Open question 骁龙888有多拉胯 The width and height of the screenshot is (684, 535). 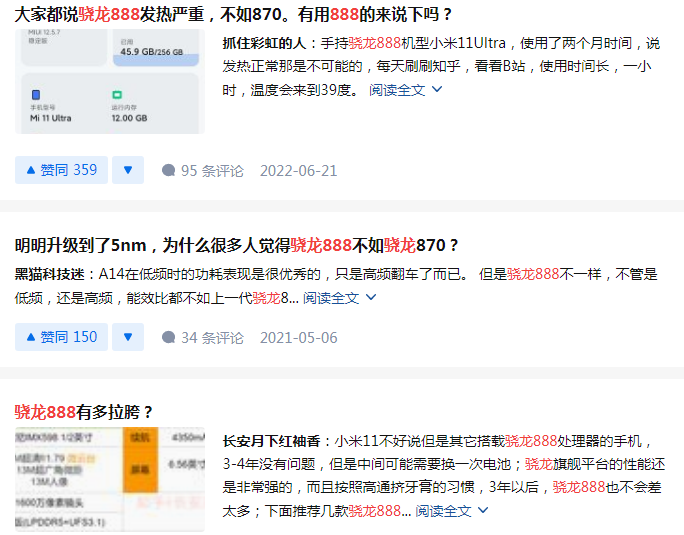point(83,412)
